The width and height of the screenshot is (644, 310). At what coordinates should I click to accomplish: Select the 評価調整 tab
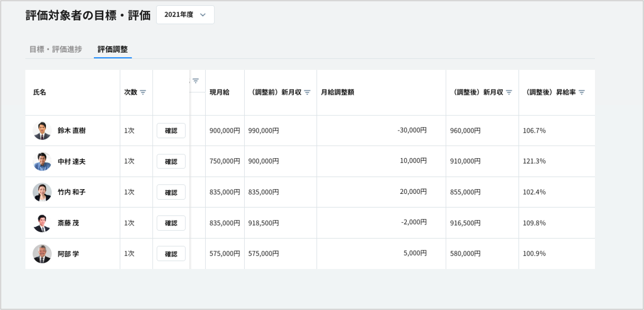[112, 49]
